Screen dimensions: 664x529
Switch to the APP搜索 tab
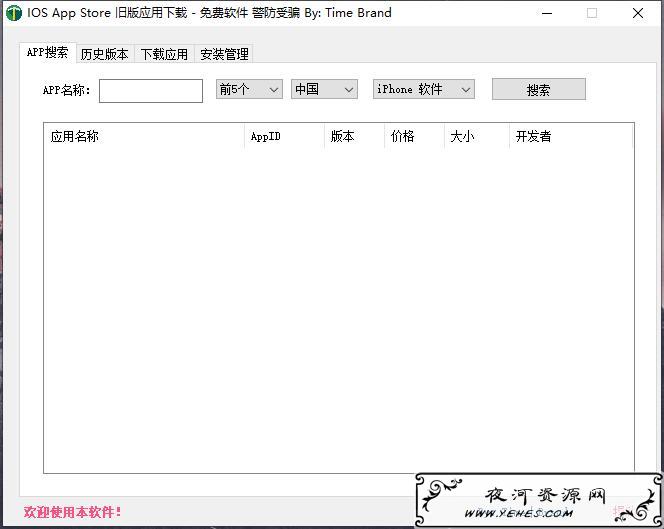[47, 53]
